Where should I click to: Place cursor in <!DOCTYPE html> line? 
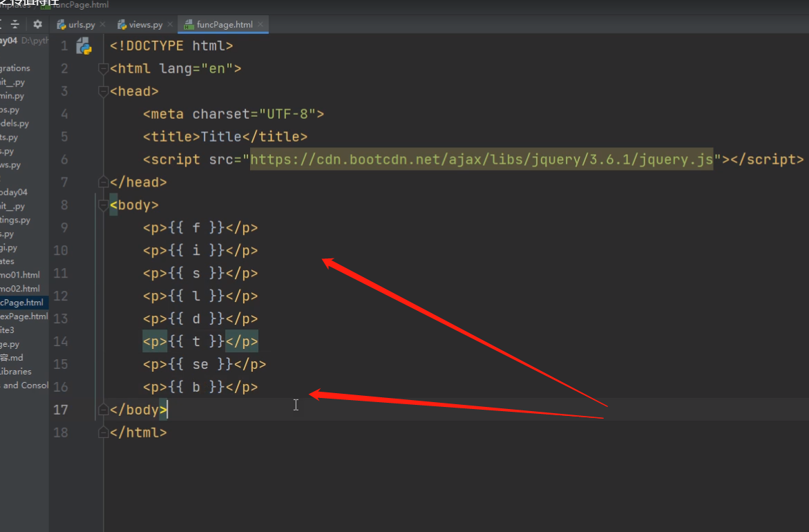click(171, 46)
